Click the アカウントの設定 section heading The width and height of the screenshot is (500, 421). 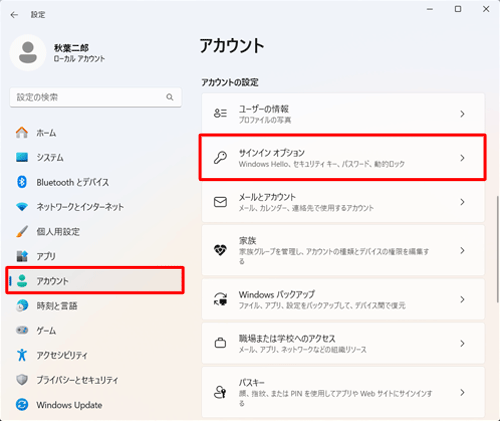coord(230,82)
